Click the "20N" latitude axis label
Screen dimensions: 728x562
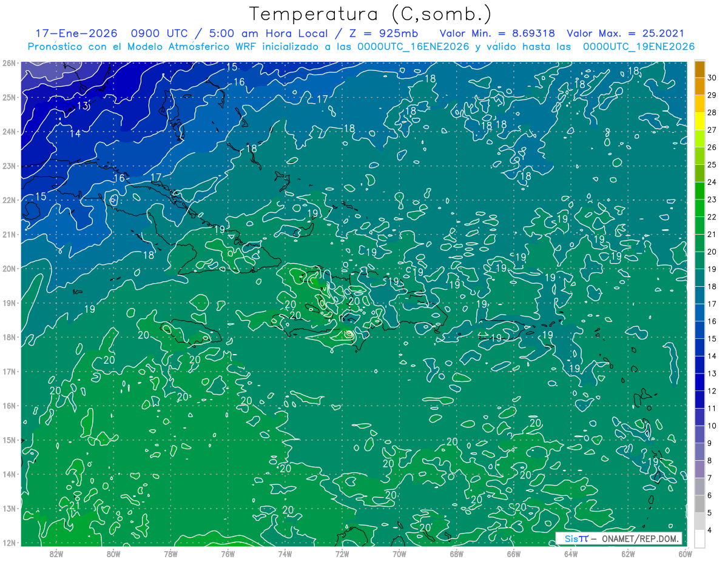coord(8,269)
